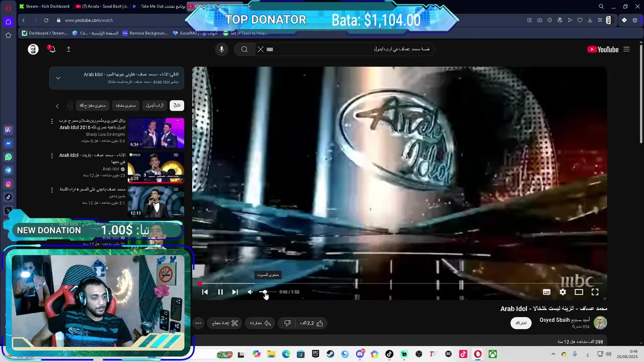Go to the previous video
This screenshot has height=362, width=644.
click(205, 292)
